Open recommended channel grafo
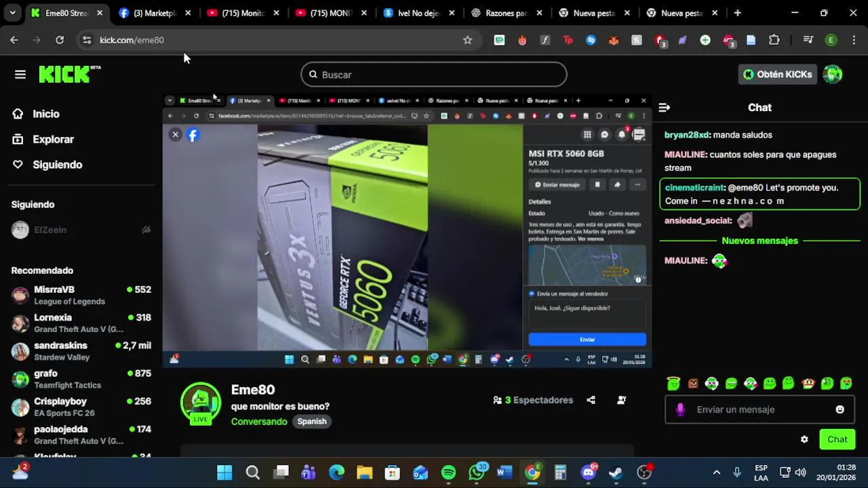This screenshot has height=488, width=868. pos(81,379)
